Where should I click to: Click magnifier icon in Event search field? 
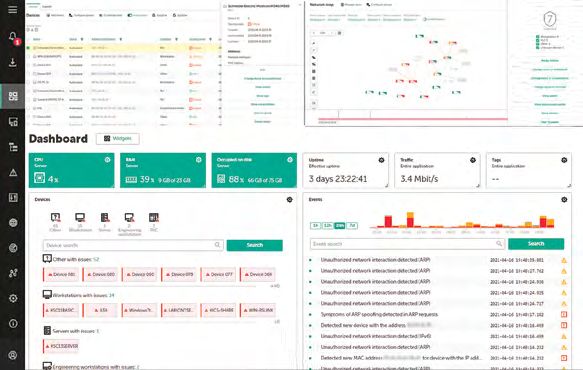coord(499,244)
